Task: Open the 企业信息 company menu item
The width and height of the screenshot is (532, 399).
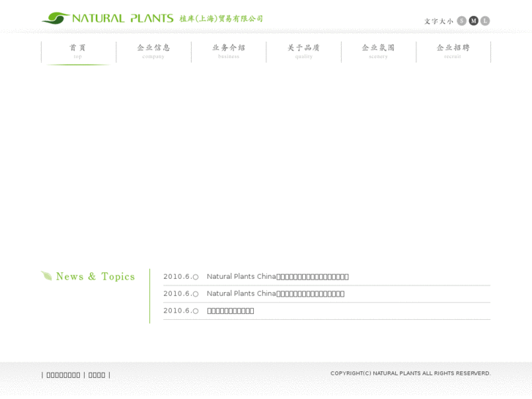Action: [x=154, y=52]
